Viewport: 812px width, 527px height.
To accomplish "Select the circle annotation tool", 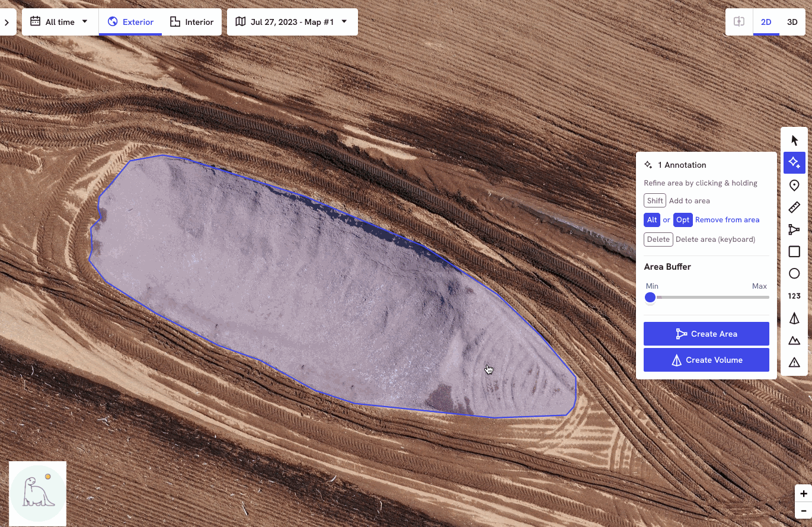I will pos(794,273).
